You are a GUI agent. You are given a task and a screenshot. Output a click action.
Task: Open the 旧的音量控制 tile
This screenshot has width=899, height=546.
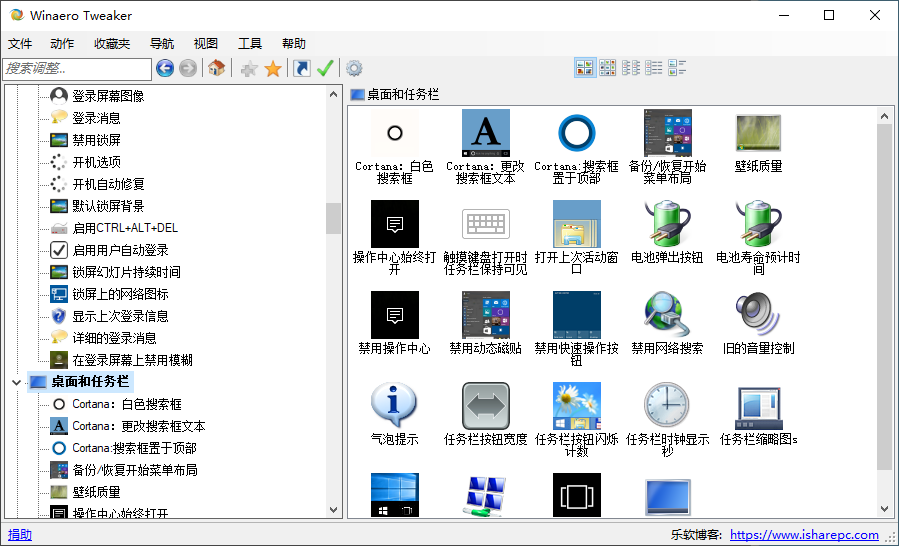click(758, 323)
